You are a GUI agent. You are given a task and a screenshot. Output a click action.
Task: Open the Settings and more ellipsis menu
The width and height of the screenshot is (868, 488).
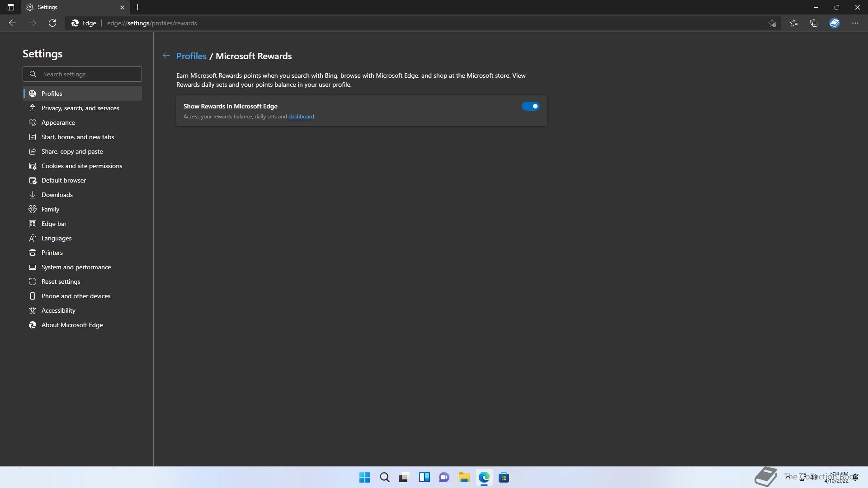(x=855, y=23)
